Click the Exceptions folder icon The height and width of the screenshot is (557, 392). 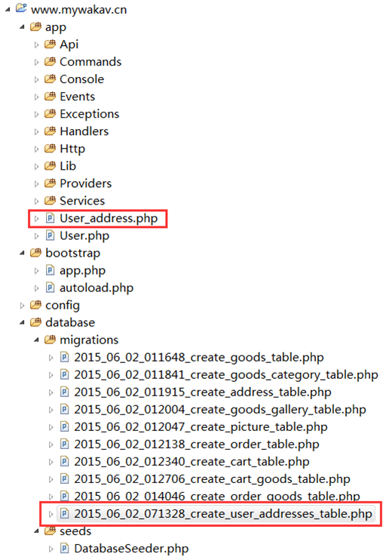tap(50, 114)
